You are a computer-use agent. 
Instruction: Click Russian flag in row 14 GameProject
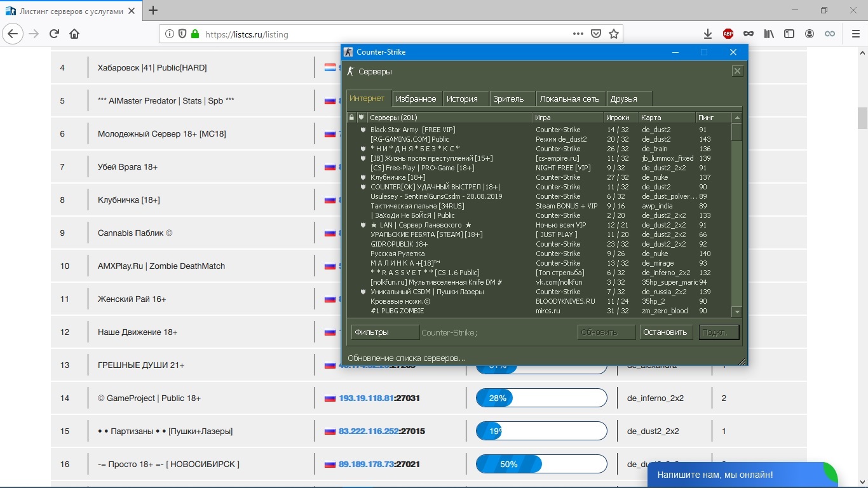click(330, 398)
